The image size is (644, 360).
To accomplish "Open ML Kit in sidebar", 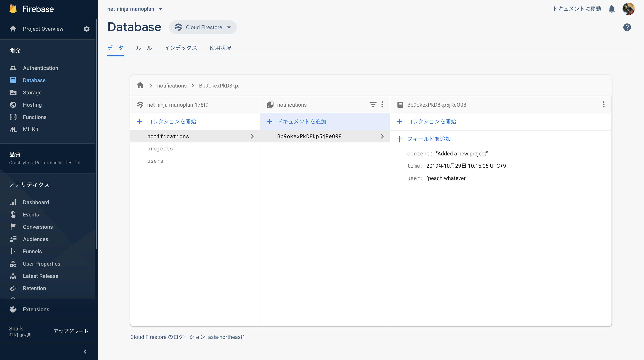I will tap(30, 129).
